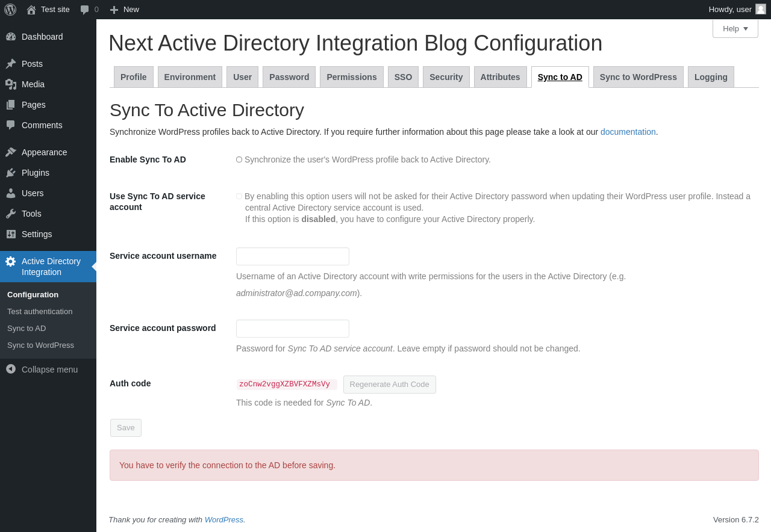The image size is (771, 532).
Task: Switch to the Security tab
Action: pyautogui.click(x=446, y=77)
